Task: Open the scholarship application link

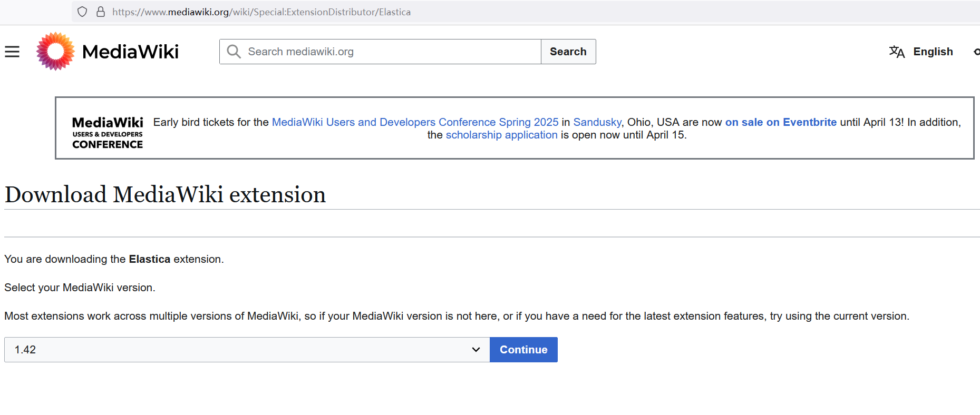Action: (501, 135)
